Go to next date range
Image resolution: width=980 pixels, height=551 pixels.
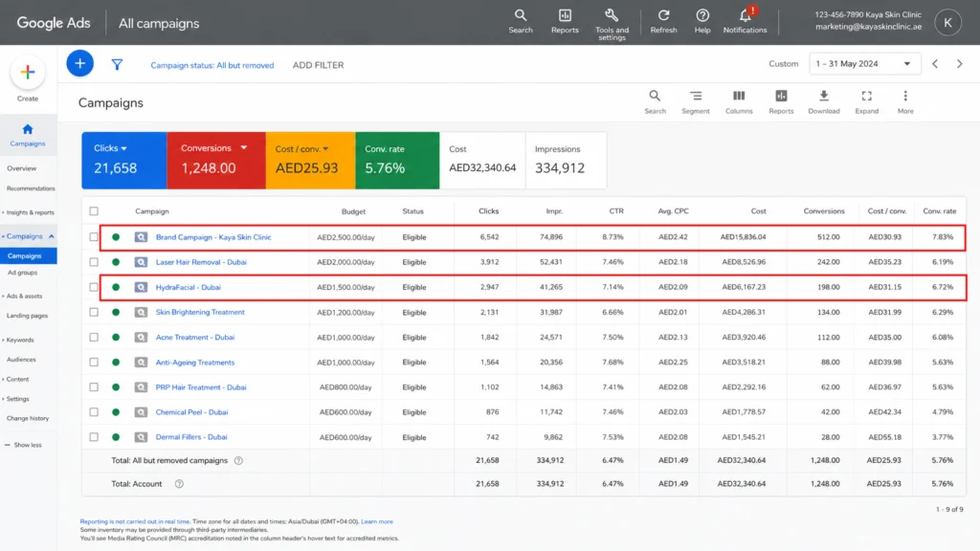pos(959,64)
